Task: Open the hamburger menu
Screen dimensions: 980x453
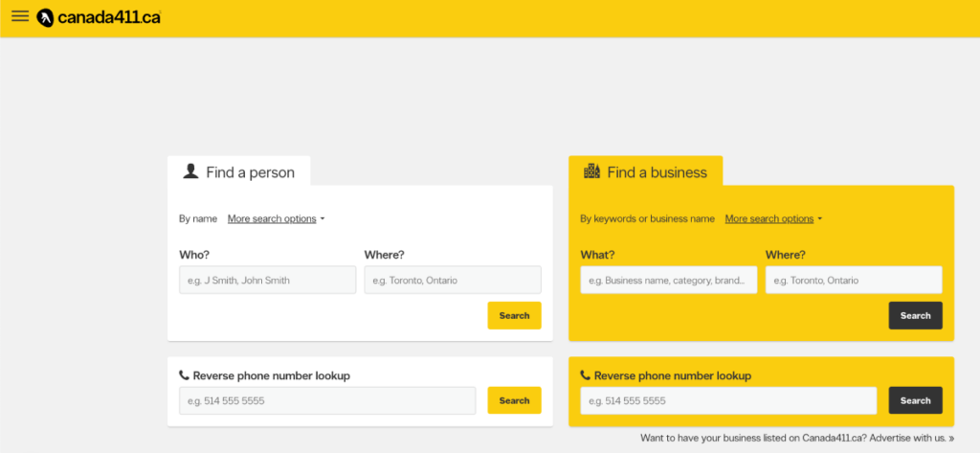Action: point(20,17)
